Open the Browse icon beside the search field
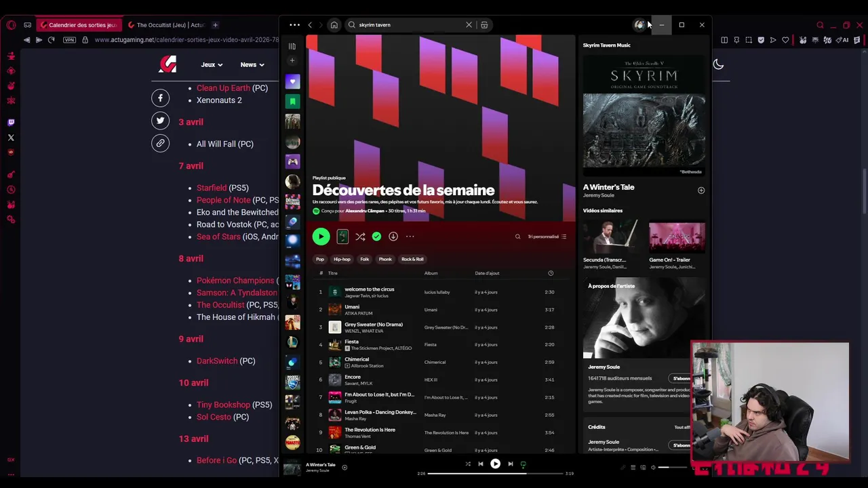 tap(484, 25)
